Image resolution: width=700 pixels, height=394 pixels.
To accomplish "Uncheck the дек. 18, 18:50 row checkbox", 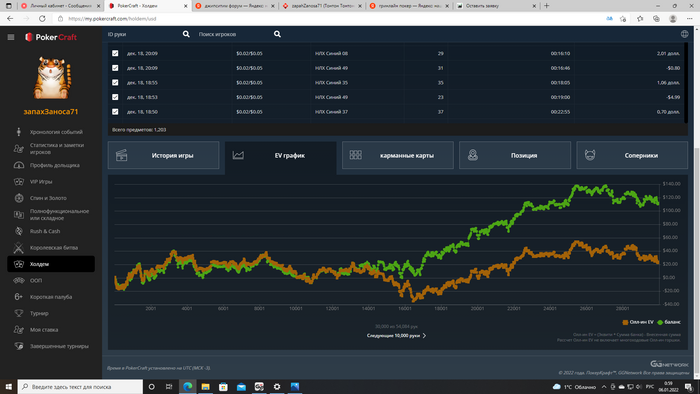I will click(x=115, y=112).
